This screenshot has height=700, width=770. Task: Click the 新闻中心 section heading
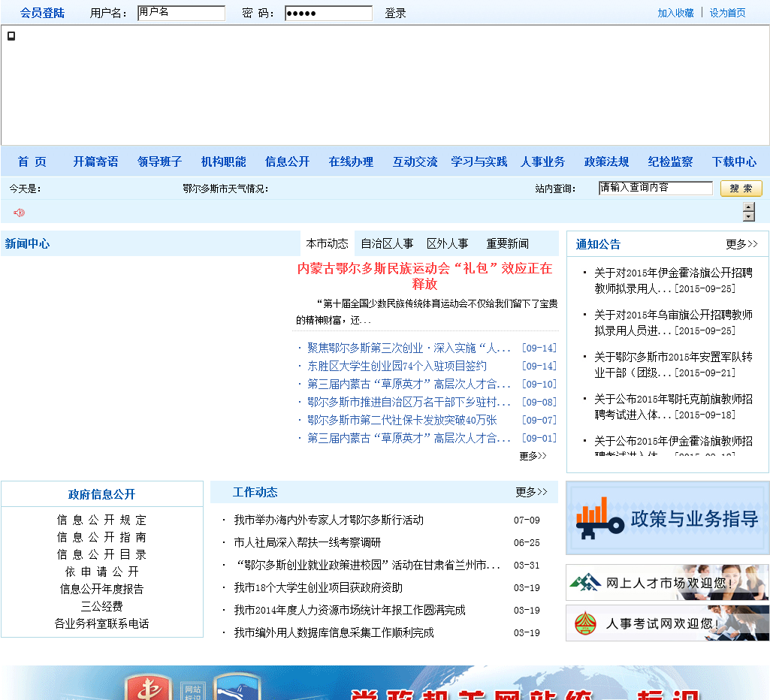(28, 243)
